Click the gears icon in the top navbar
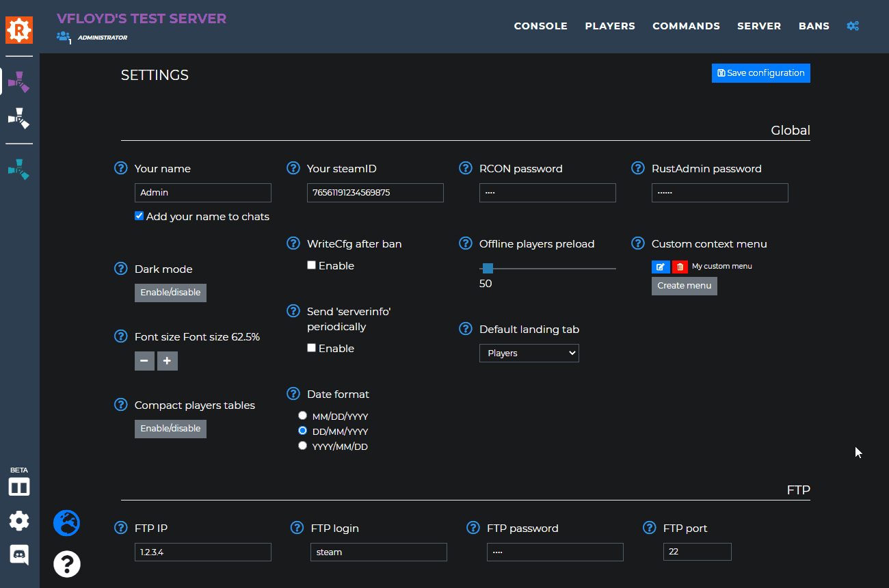The height and width of the screenshot is (588, 889). pos(853,25)
